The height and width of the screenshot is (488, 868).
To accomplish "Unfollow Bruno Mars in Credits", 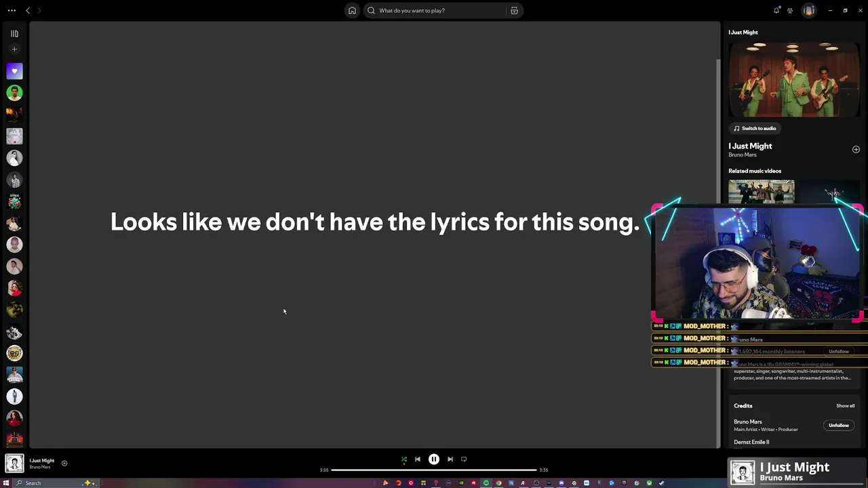I will pyautogui.click(x=839, y=425).
